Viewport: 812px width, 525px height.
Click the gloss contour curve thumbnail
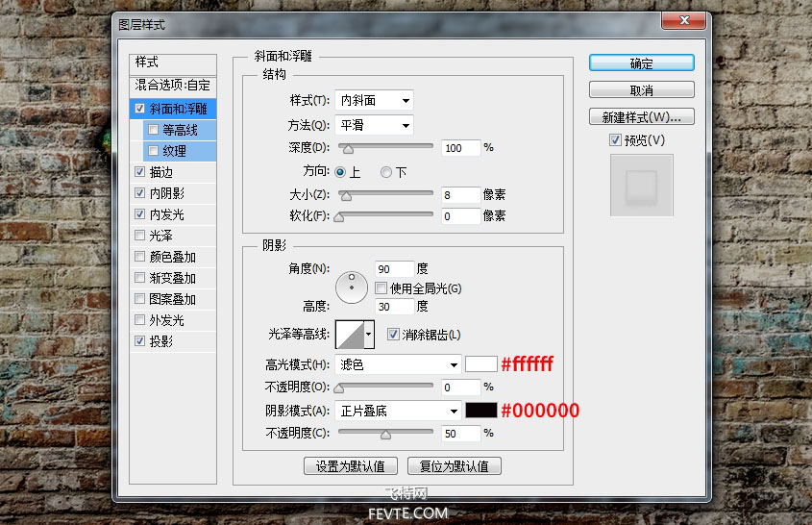pyautogui.click(x=350, y=335)
